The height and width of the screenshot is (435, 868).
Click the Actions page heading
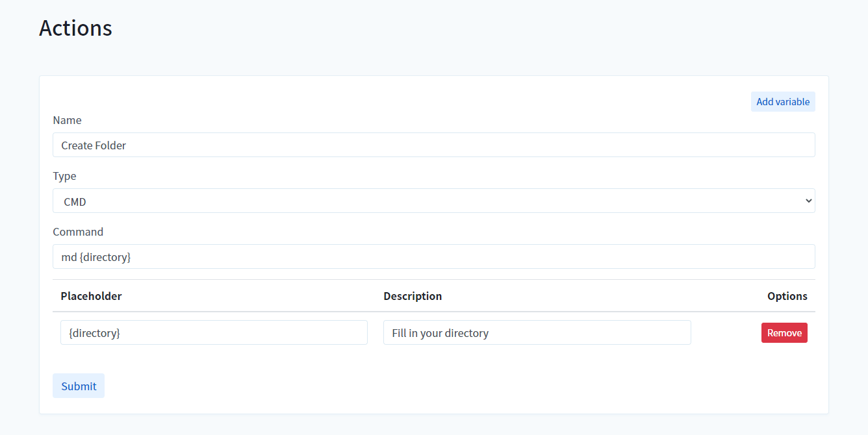coord(75,28)
